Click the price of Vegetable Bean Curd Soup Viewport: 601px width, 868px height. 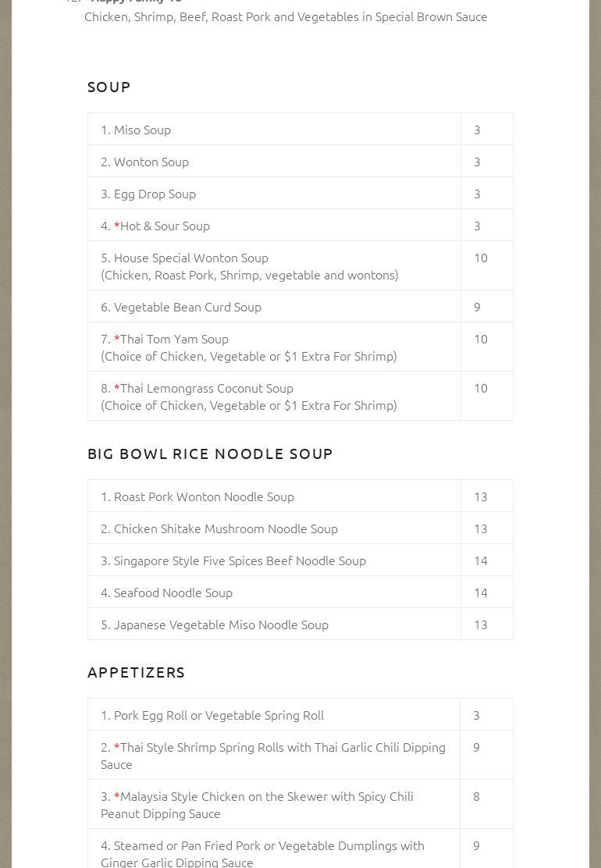(477, 307)
